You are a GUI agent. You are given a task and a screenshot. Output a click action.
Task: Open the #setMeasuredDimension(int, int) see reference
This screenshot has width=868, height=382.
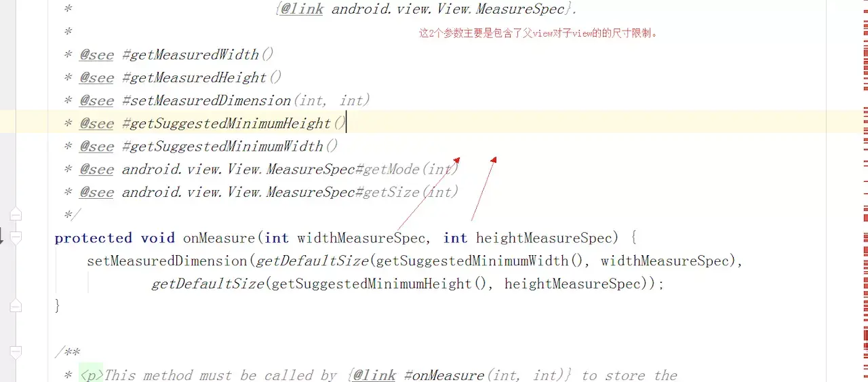tap(245, 101)
